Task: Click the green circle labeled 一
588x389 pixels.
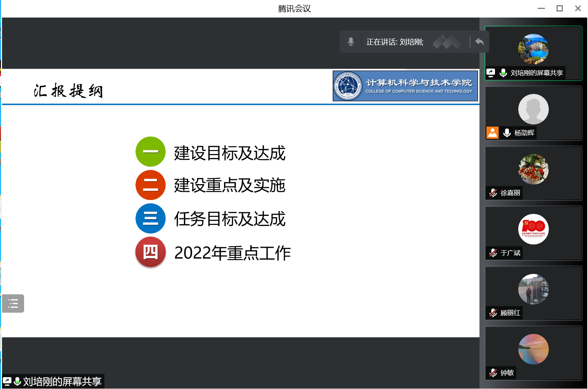Action: pos(151,151)
